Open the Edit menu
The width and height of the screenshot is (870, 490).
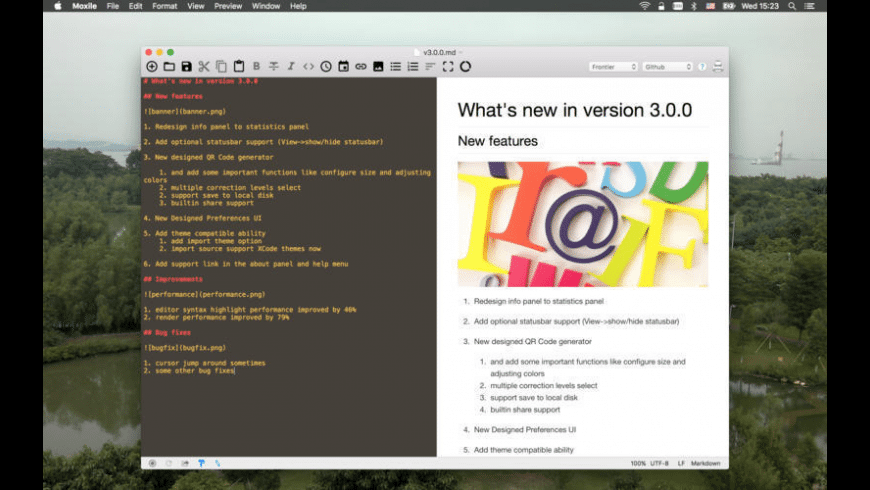(135, 6)
